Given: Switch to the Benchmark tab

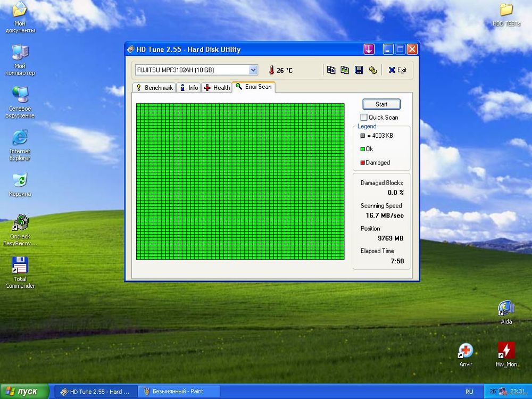Looking at the screenshot, I should (x=154, y=88).
